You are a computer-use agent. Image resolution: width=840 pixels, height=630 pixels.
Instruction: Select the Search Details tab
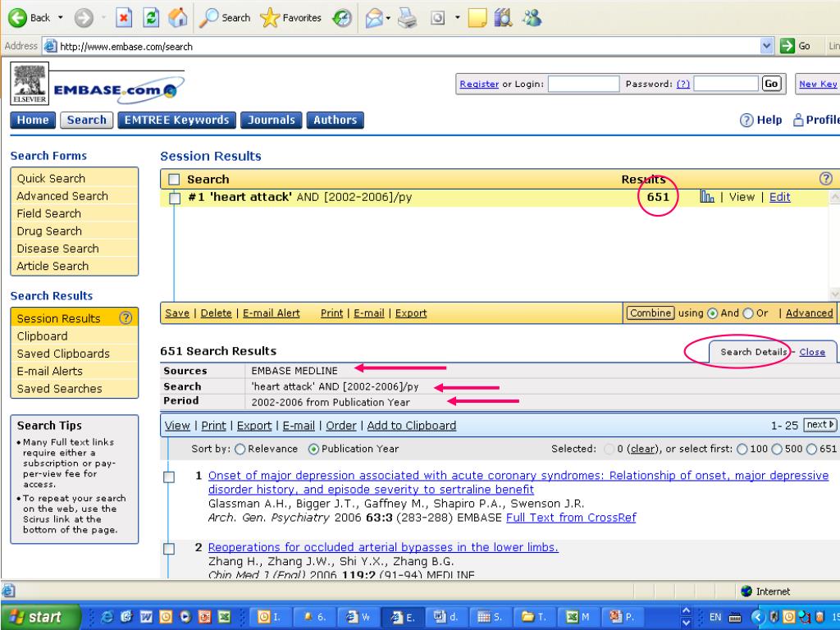coord(753,352)
